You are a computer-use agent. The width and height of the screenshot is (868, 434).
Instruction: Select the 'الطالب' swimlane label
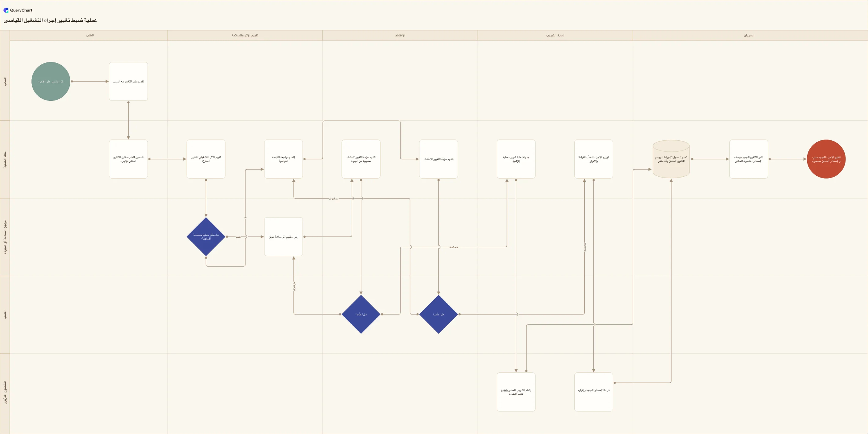pos(5,81)
